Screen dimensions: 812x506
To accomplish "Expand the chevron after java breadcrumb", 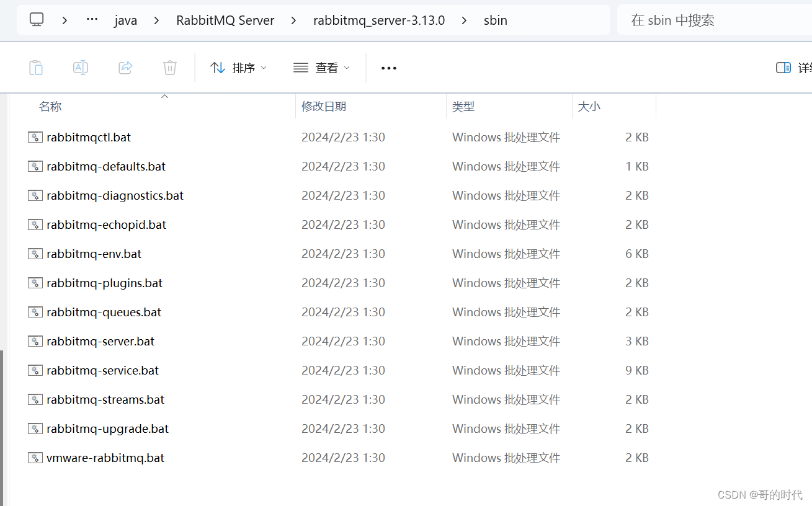I will click(156, 20).
